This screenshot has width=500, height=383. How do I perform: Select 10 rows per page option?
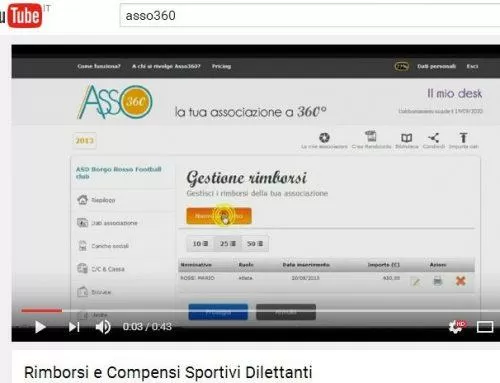[x=200, y=244]
